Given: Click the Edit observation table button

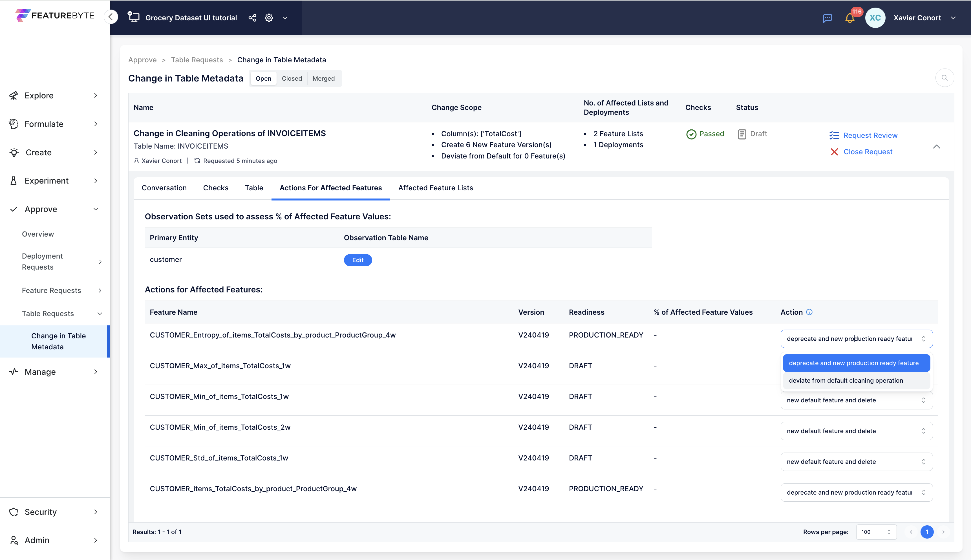Looking at the screenshot, I should pyautogui.click(x=357, y=260).
